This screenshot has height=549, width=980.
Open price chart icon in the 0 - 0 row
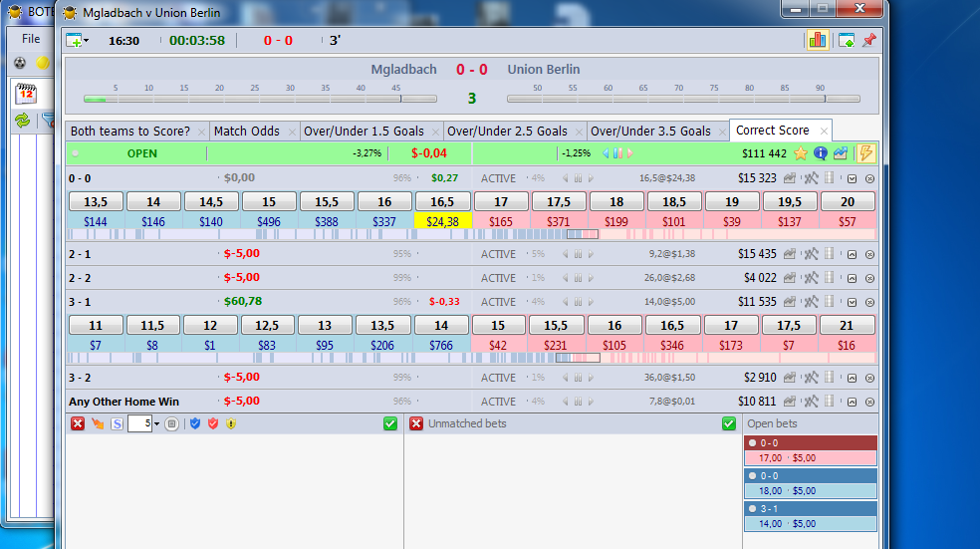tap(790, 178)
